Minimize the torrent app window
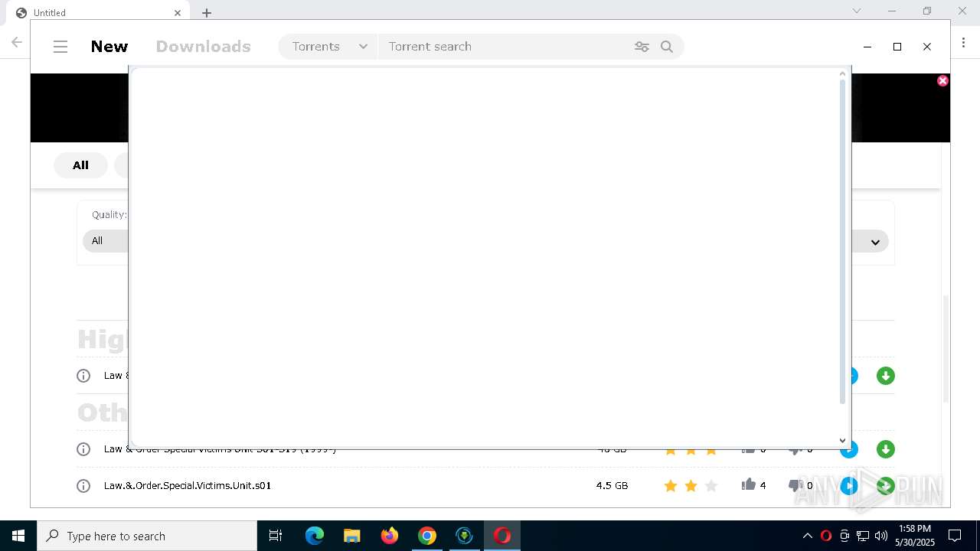This screenshot has width=980, height=551. click(x=867, y=47)
